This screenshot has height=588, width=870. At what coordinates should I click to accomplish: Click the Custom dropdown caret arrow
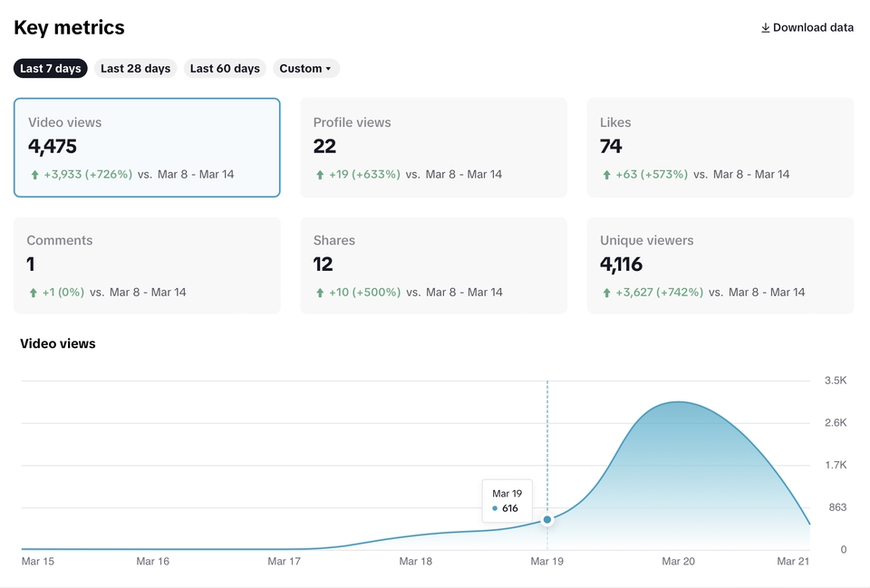[328, 69]
